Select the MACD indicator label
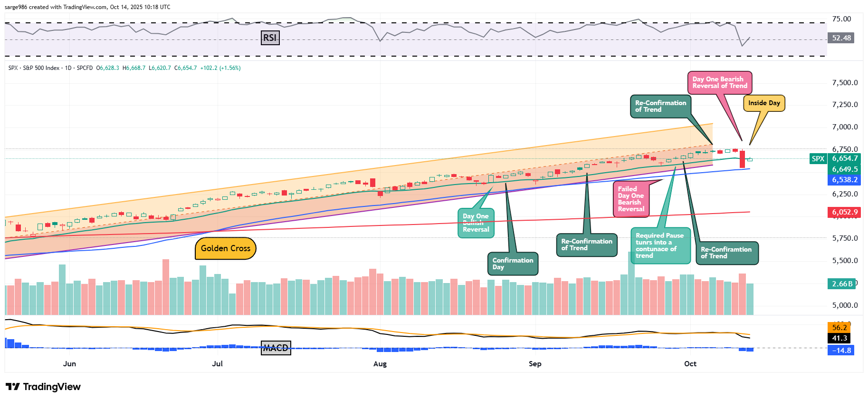The width and height of the screenshot is (868, 401). [276, 348]
